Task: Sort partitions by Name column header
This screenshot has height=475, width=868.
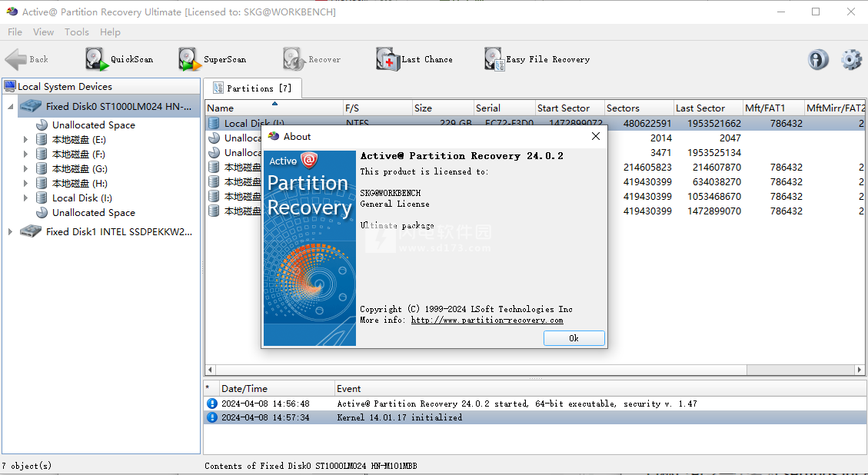Action: (x=274, y=108)
